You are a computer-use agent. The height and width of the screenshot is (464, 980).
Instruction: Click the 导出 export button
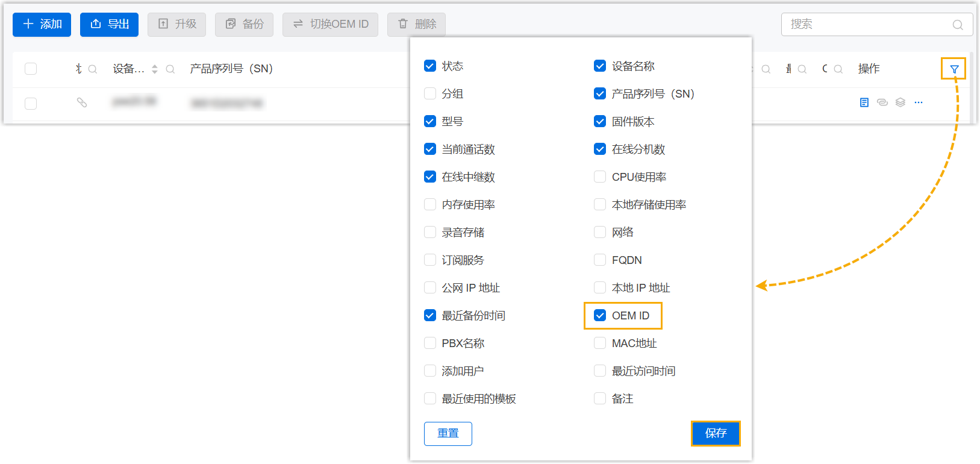coord(109,24)
